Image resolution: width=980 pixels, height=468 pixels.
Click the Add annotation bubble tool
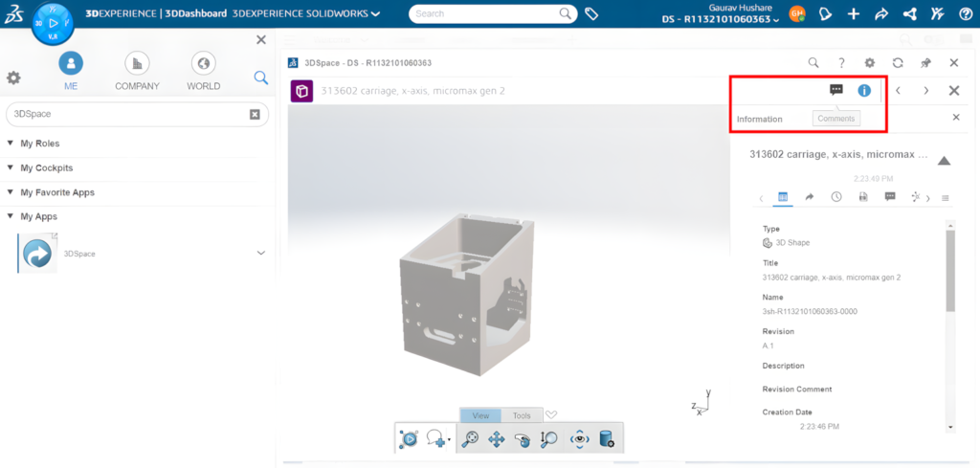(x=435, y=438)
